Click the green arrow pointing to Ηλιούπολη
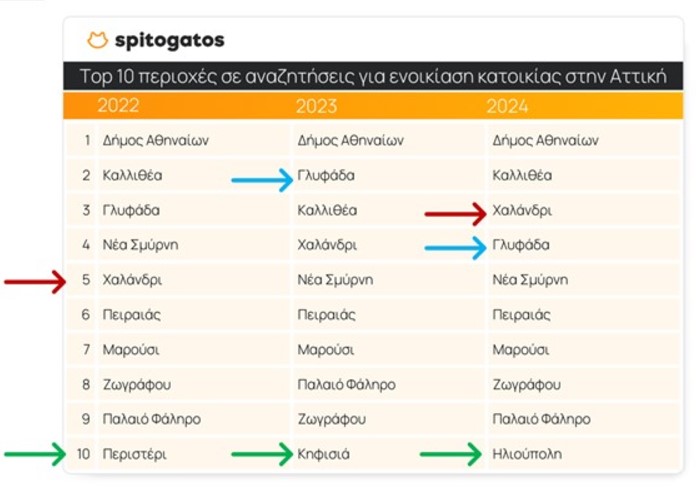This screenshot has height=497, width=696. [x=451, y=454]
